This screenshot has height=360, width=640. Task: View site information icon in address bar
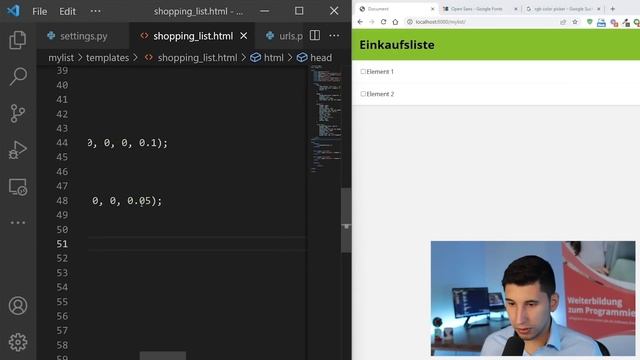[x=410, y=22]
